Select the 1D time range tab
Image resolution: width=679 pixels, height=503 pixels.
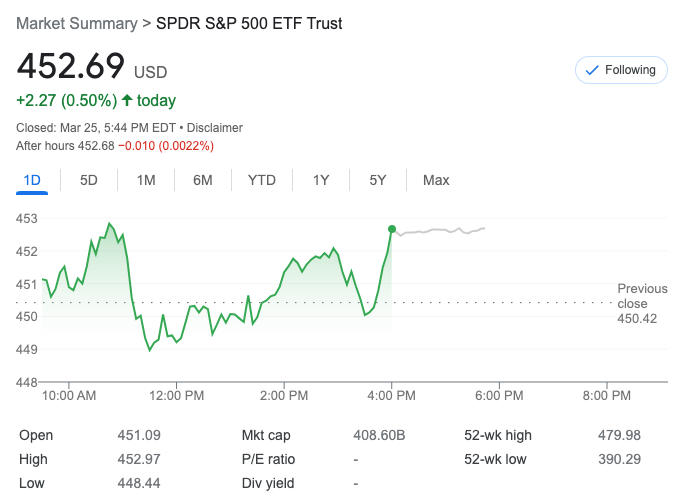32,180
